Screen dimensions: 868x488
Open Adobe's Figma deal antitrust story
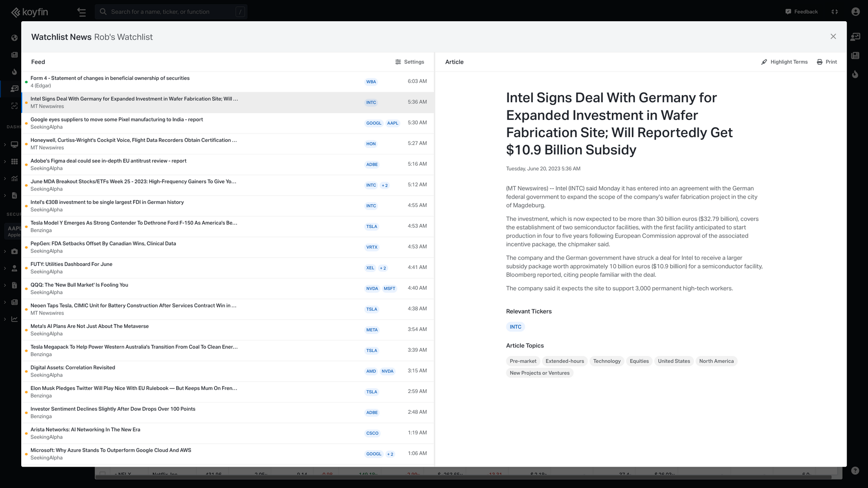[228, 164]
